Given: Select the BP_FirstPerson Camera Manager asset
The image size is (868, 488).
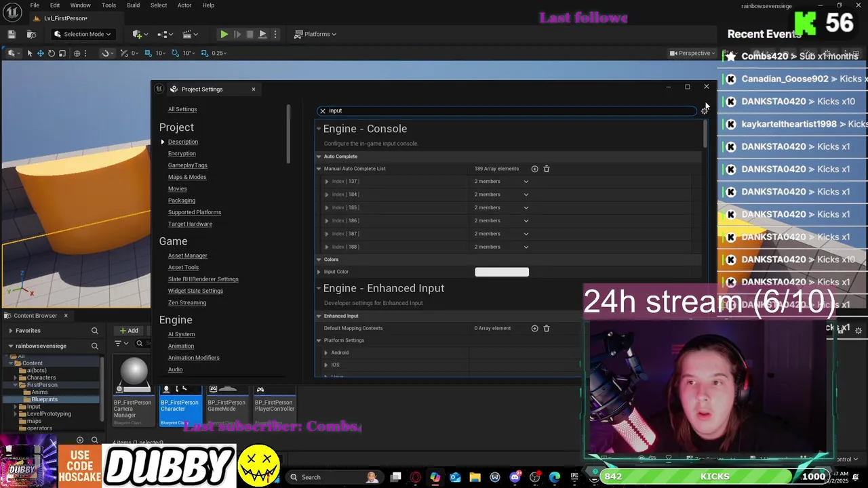Looking at the screenshot, I should click(133, 390).
